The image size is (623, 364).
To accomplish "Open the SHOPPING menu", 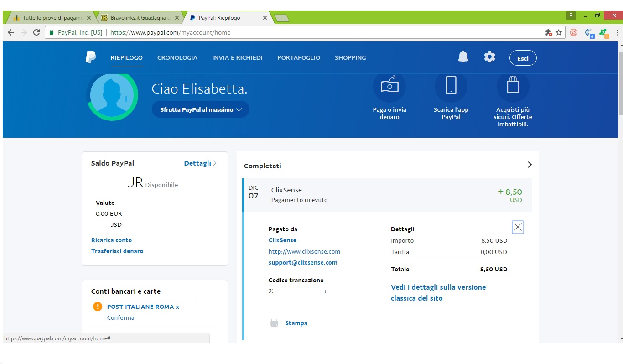I will coord(350,57).
